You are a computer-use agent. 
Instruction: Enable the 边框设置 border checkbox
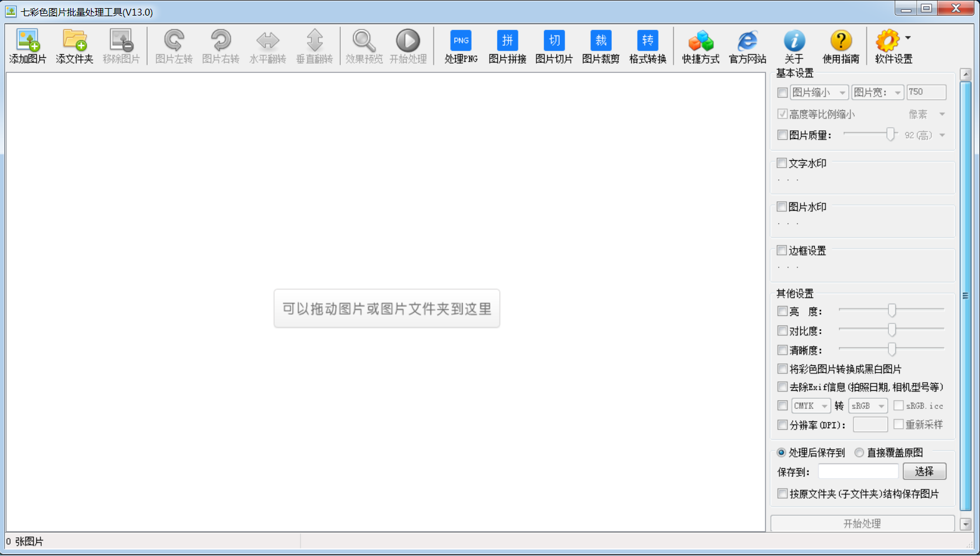click(782, 251)
